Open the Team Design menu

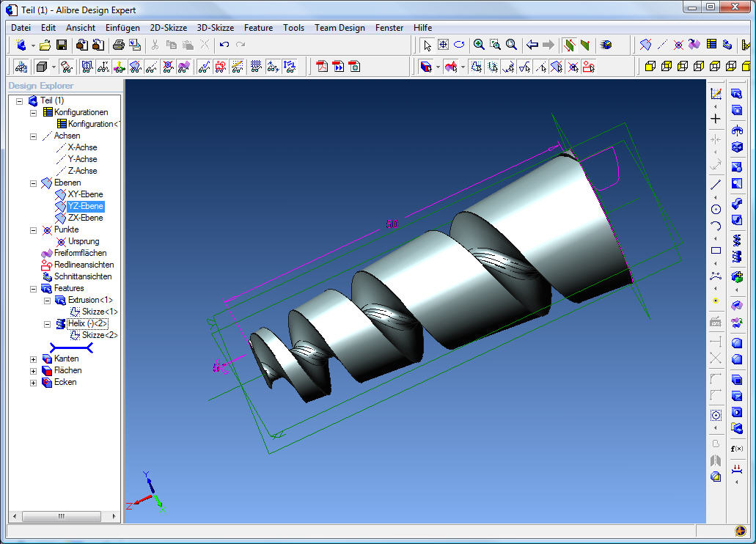(340, 27)
